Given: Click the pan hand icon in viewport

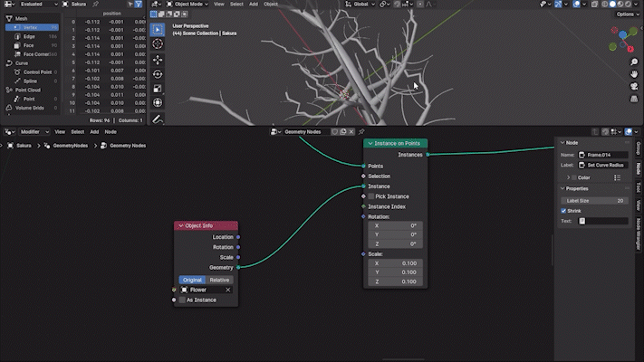Looking at the screenshot, I should pyautogui.click(x=633, y=74).
